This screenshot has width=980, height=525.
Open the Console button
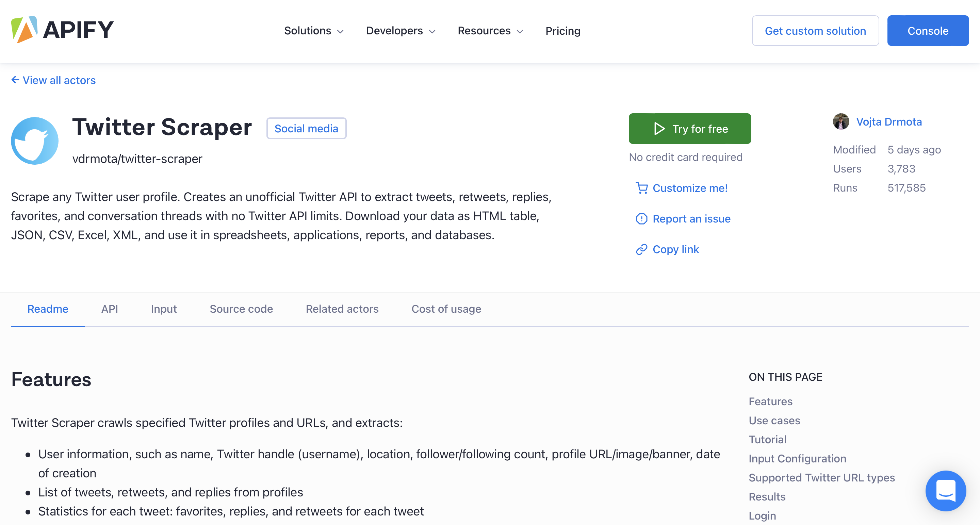pos(928,31)
